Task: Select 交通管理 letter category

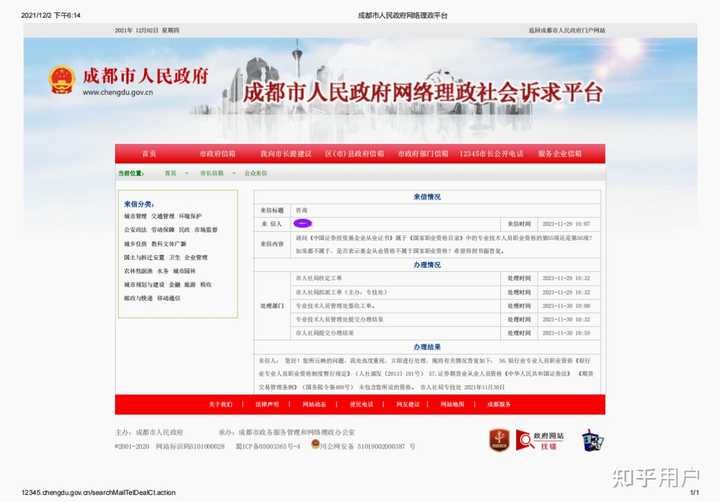Action: click(163, 216)
